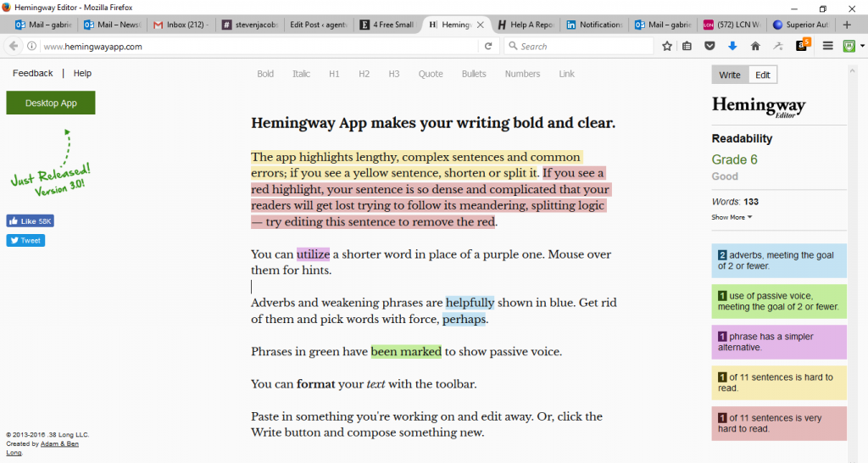The height and width of the screenshot is (463, 868).
Task: Apply H2 heading style
Action: coord(364,74)
